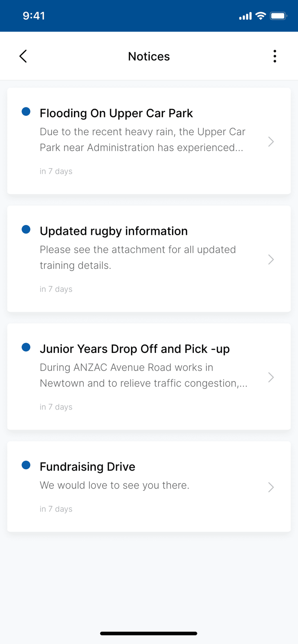Expand the Updated rugby information notice

click(271, 259)
